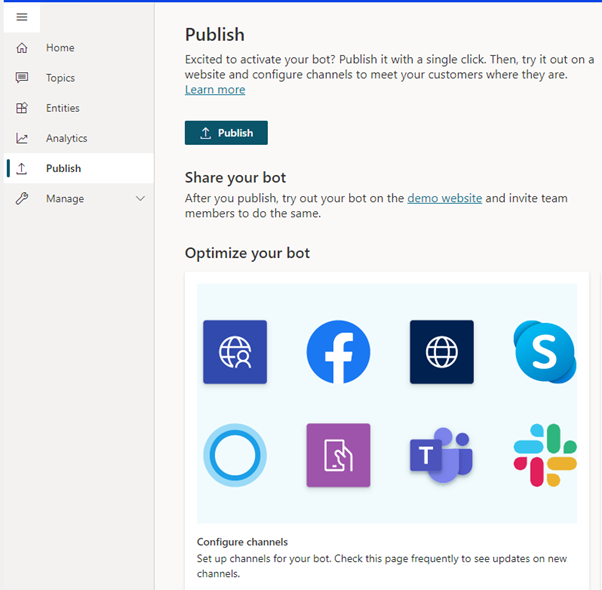The image size is (602, 590).
Task: Expand the Manage section chevron
Action: 141,198
